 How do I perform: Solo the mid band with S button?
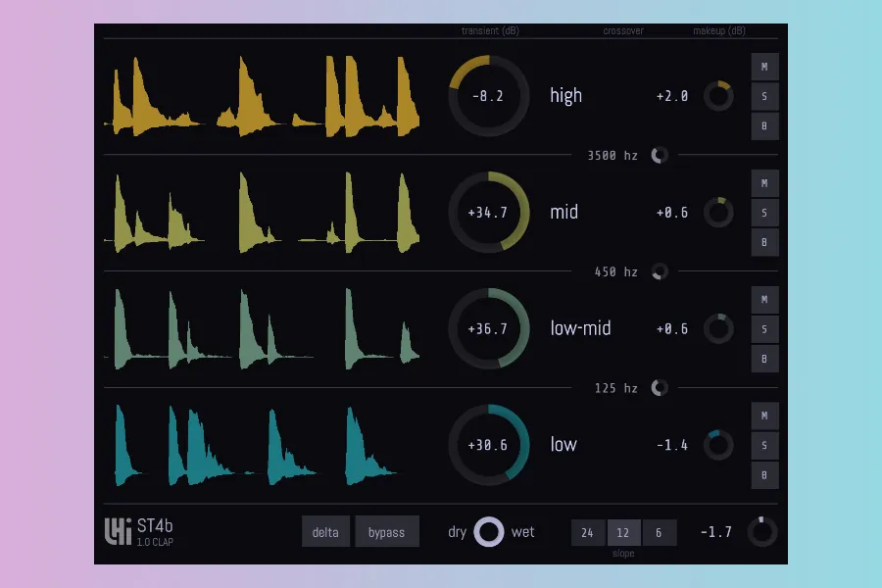(764, 213)
